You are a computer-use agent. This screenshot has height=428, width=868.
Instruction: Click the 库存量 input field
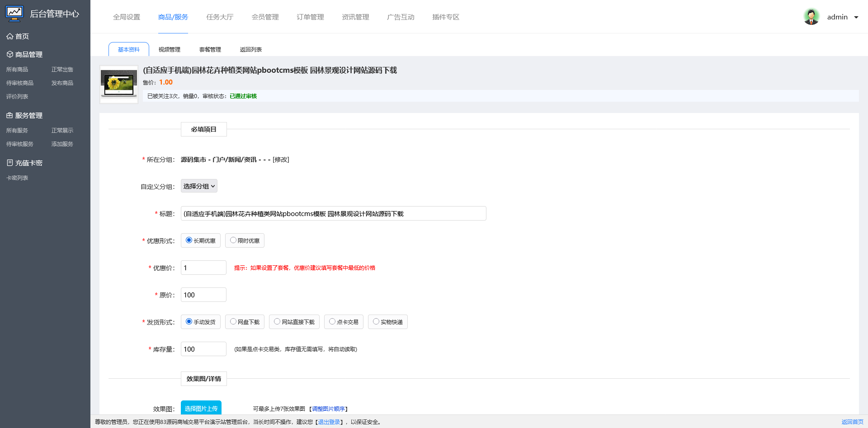pos(203,349)
